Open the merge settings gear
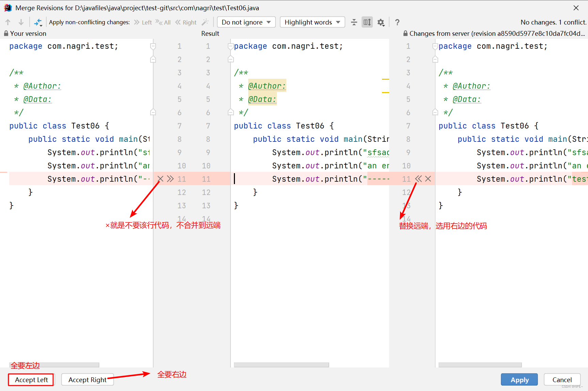Viewport: 588px width, 391px height. [381, 22]
